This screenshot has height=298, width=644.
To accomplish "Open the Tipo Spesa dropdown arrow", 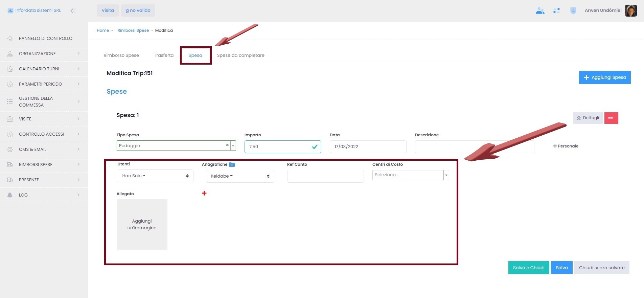I will tap(233, 146).
